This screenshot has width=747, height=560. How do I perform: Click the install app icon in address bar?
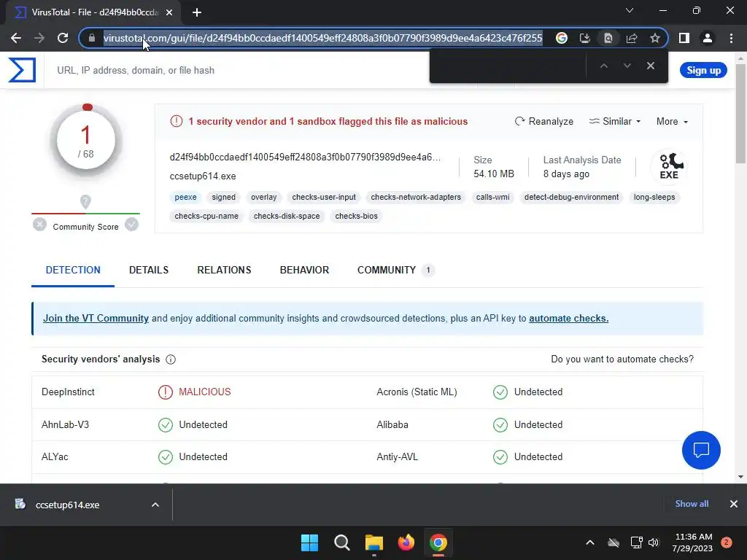tap(585, 38)
